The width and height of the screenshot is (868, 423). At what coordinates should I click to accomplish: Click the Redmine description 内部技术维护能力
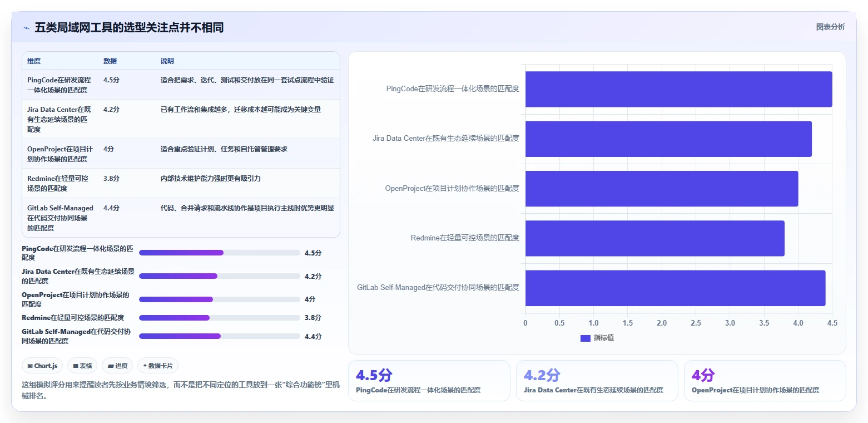coord(211,179)
